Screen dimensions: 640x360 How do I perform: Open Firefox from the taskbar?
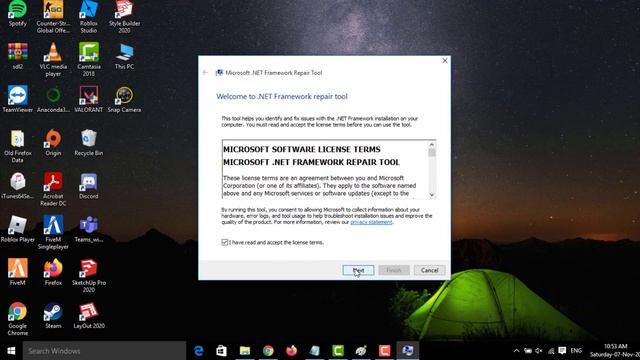pos(291,351)
